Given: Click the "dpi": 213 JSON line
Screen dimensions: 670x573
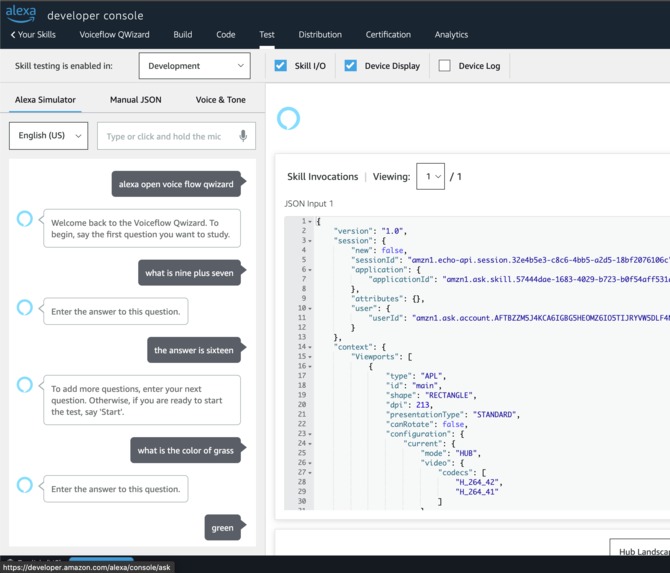Looking at the screenshot, I should pyautogui.click(x=409, y=405).
